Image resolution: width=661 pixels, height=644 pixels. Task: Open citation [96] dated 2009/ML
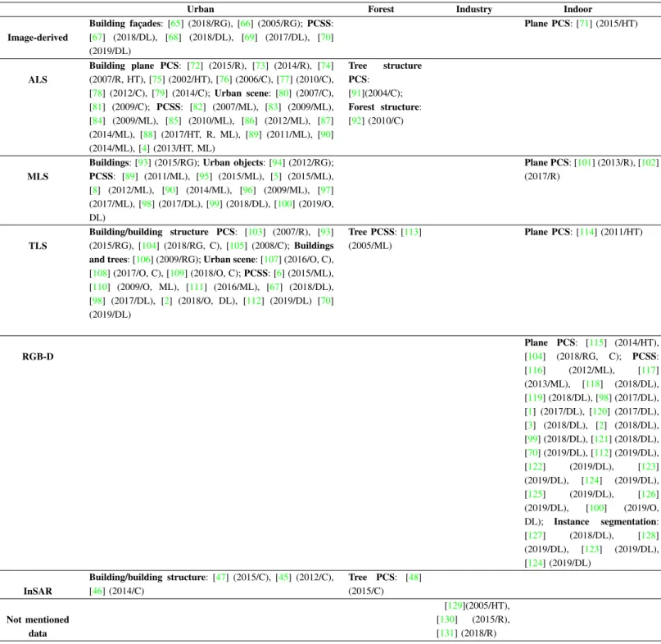[248, 190]
